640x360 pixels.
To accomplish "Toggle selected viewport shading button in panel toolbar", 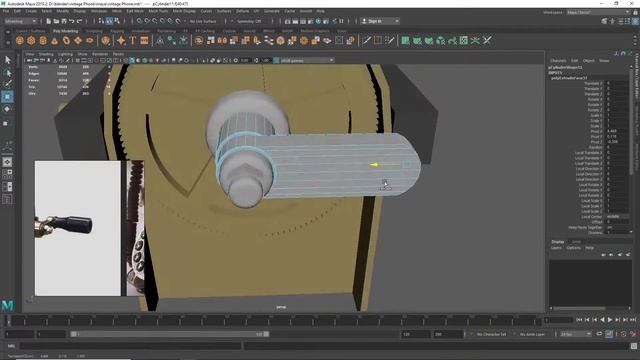I will [132, 60].
